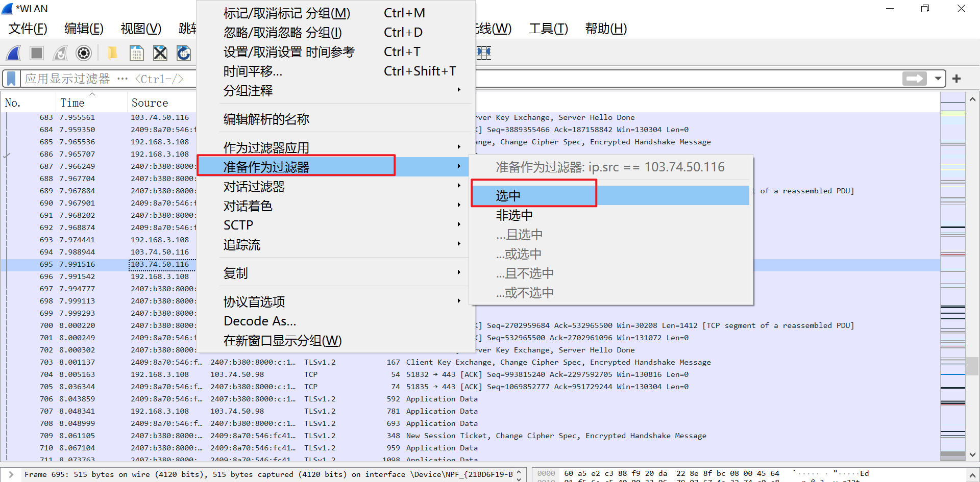This screenshot has height=482, width=980.
Task: Click the packet list vertical scrollbar thumb
Action: (x=972, y=366)
